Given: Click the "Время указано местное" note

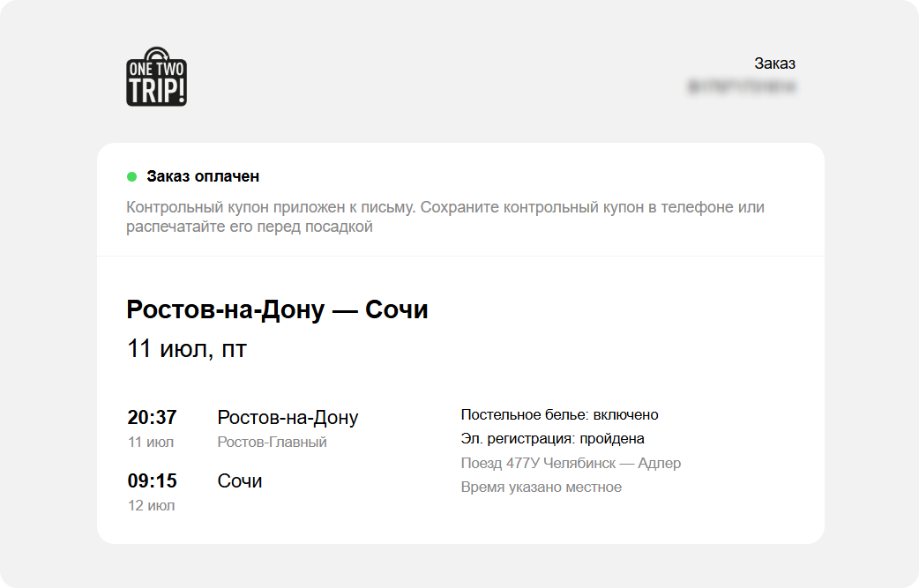Looking at the screenshot, I should [x=541, y=487].
